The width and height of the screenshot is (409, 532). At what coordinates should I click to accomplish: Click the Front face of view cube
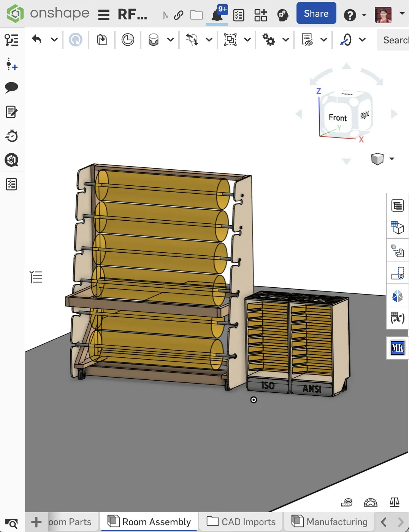click(x=338, y=118)
